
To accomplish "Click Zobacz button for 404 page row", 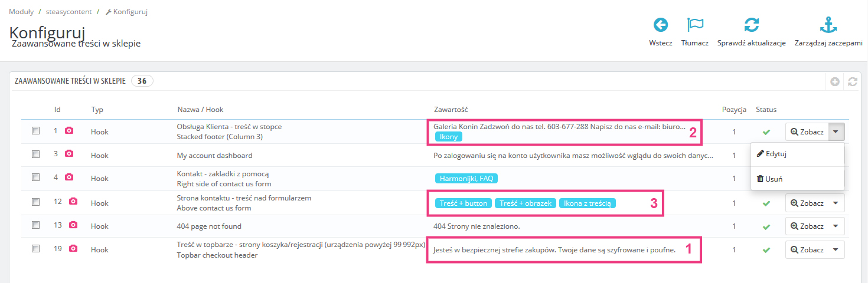I will click(x=807, y=226).
